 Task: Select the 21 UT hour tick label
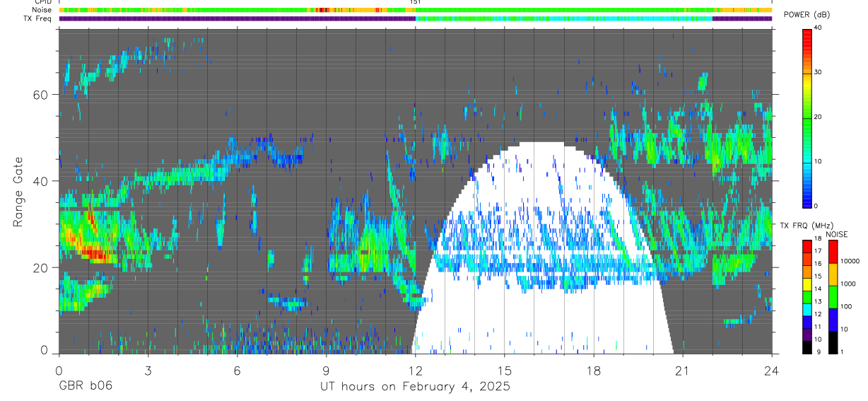coord(682,371)
